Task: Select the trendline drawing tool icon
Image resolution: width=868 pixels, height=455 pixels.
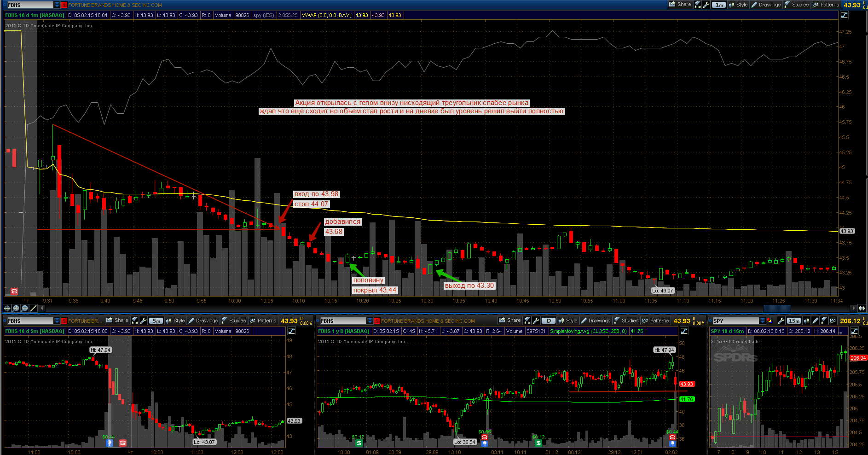Action: (x=33, y=308)
